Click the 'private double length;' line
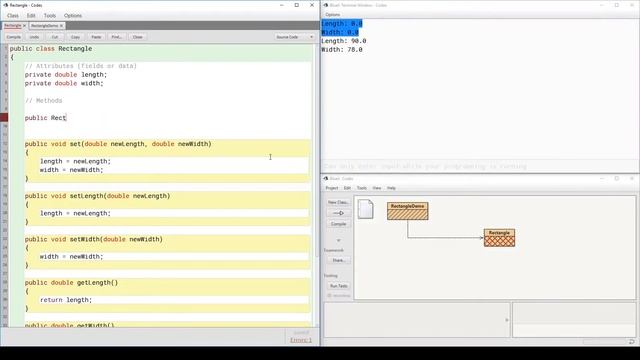Viewport: 640px width, 360px height. click(66, 75)
